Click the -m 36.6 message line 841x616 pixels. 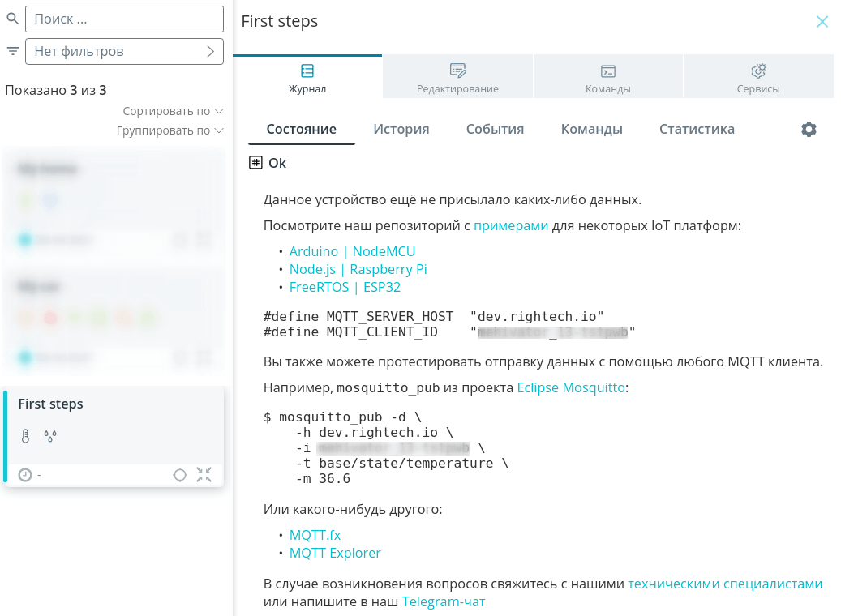coord(323,479)
